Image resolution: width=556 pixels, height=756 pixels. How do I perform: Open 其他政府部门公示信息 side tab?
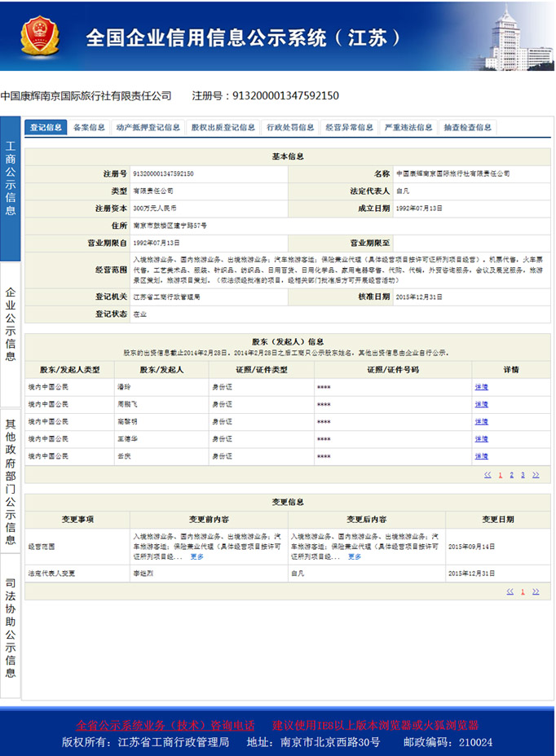tap(10, 481)
